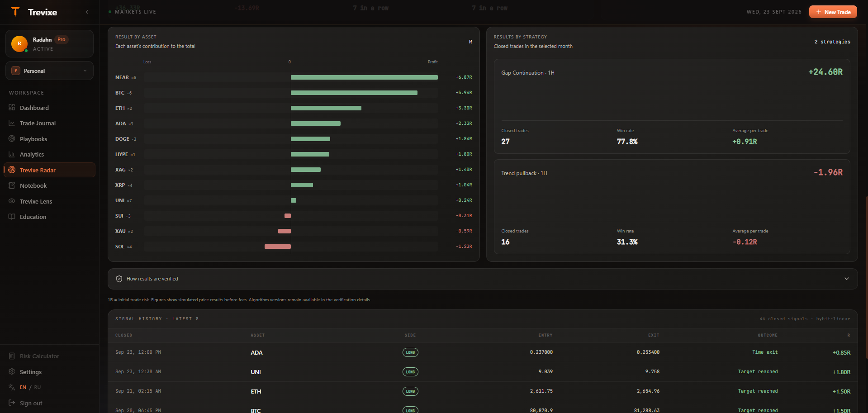Click the -0.31R value for SUI

tap(464, 216)
